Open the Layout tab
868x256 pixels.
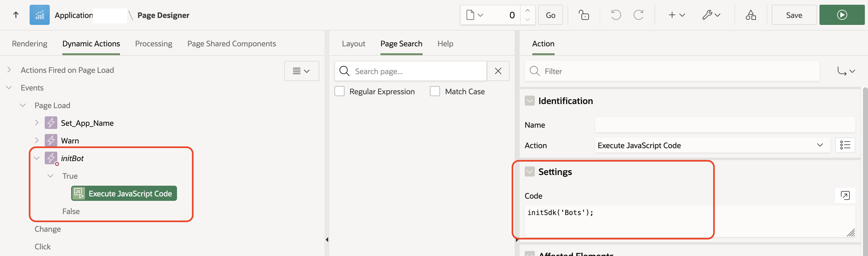353,44
